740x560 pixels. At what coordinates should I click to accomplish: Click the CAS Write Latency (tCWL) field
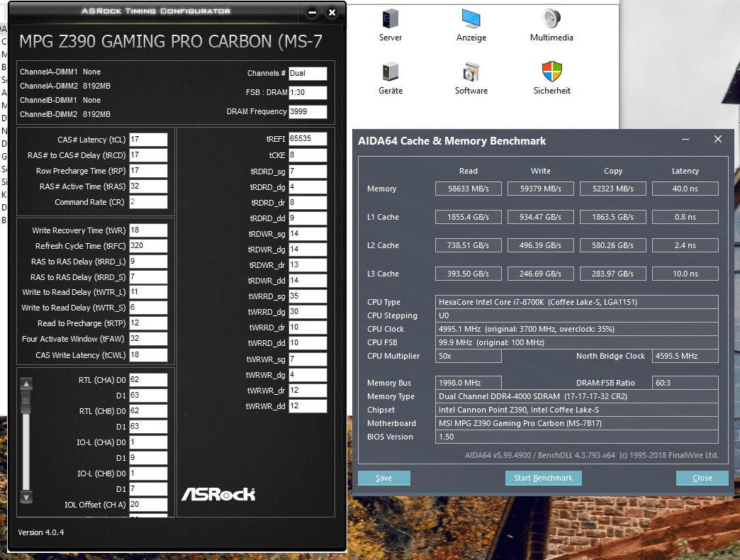coord(148,354)
